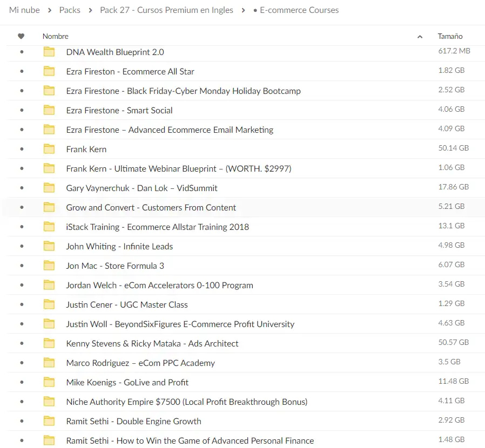Screen dimensions: 485x448
Task: Mark DNA Wealth Blueprint 2.0 favorite dot
Action: (22, 52)
